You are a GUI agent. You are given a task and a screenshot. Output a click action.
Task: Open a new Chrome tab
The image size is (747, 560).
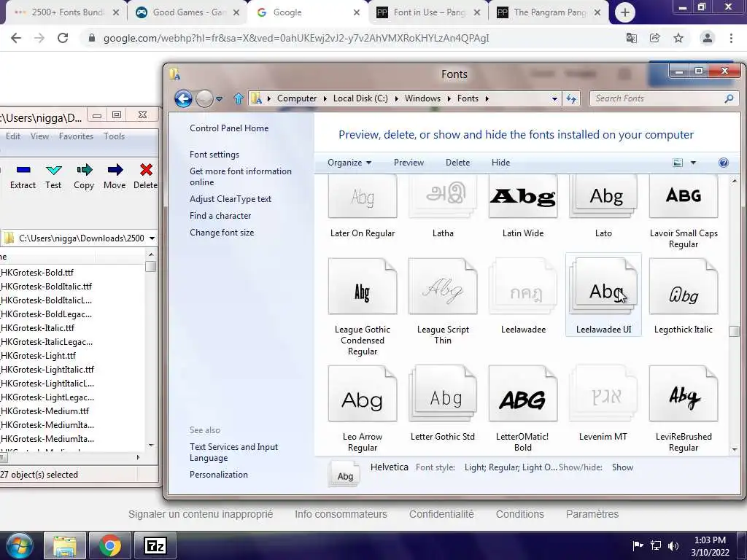click(625, 13)
